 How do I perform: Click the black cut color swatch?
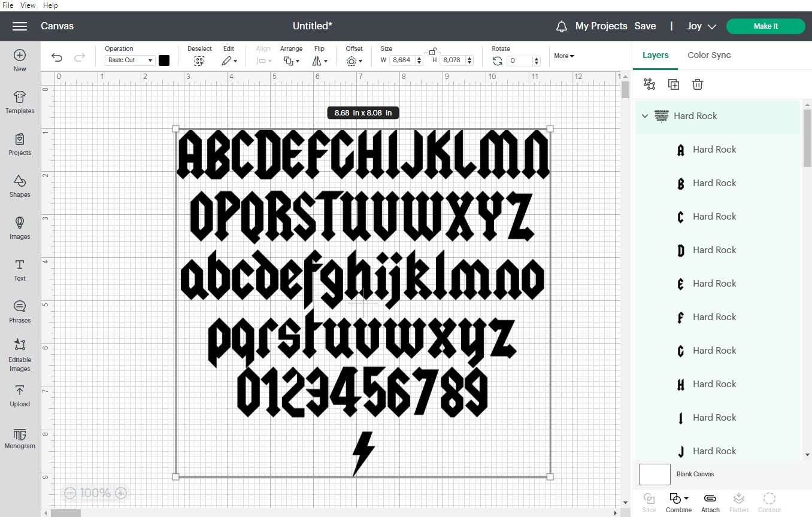click(x=164, y=60)
